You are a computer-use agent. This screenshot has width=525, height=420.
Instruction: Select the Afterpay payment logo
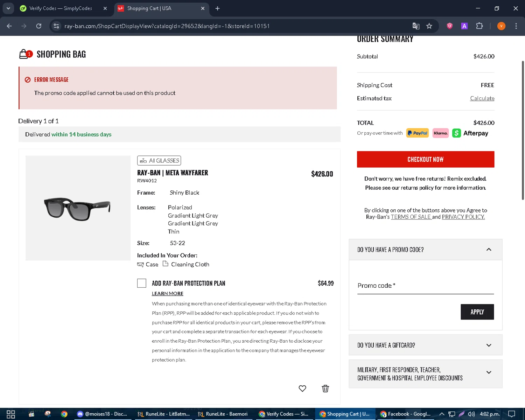[470, 133]
